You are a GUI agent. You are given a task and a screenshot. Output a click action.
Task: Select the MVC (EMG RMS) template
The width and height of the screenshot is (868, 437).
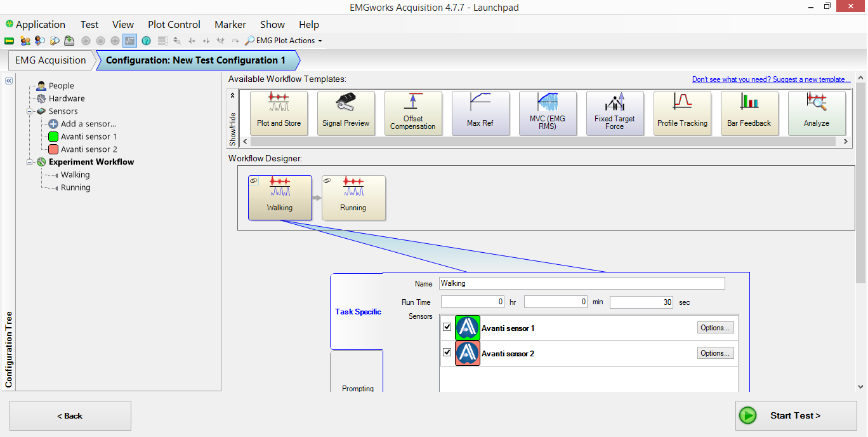[548, 113]
